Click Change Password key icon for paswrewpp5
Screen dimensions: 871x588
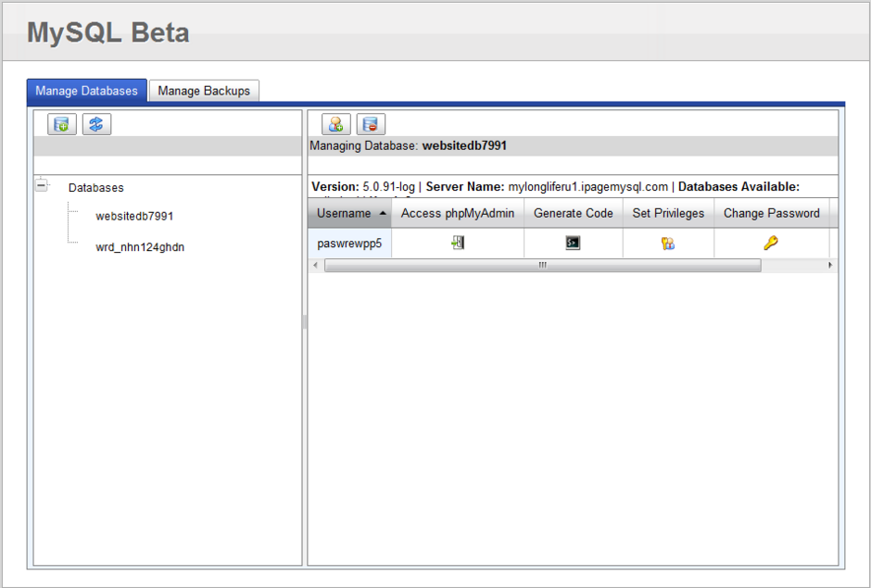(771, 243)
